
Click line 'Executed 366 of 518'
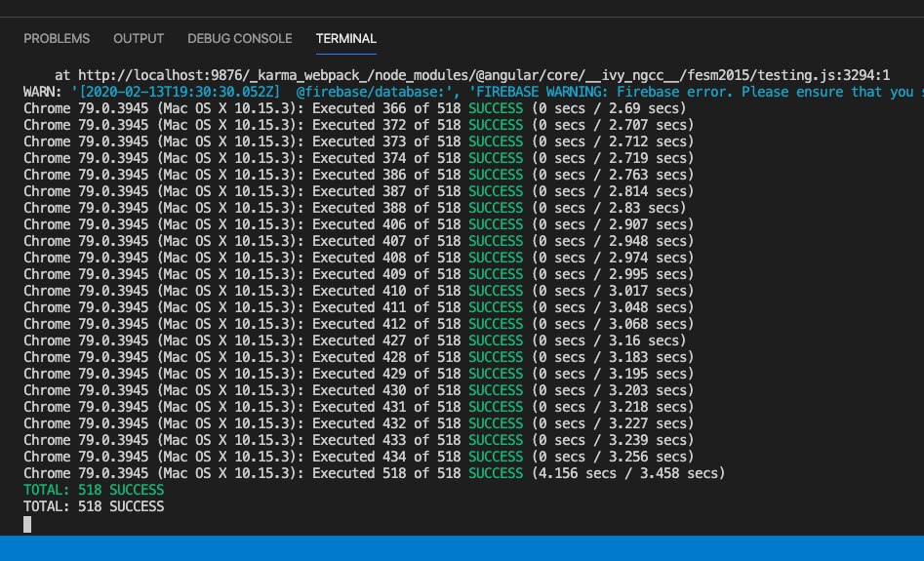point(355,108)
